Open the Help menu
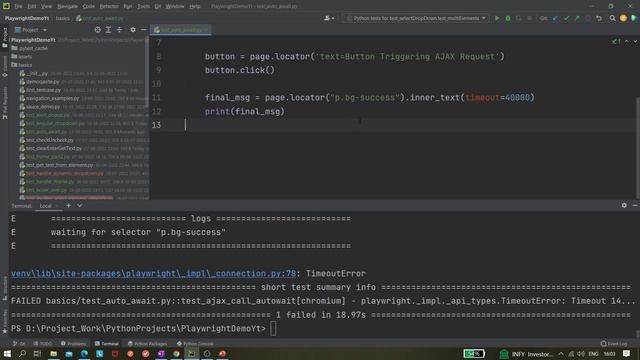The width and height of the screenshot is (640, 360). coord(195,7)
